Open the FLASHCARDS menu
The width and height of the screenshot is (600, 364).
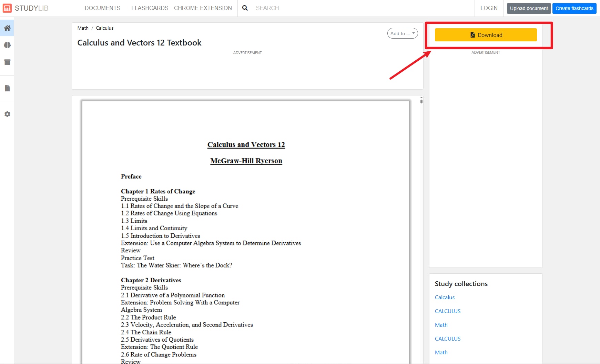point(150,8)
